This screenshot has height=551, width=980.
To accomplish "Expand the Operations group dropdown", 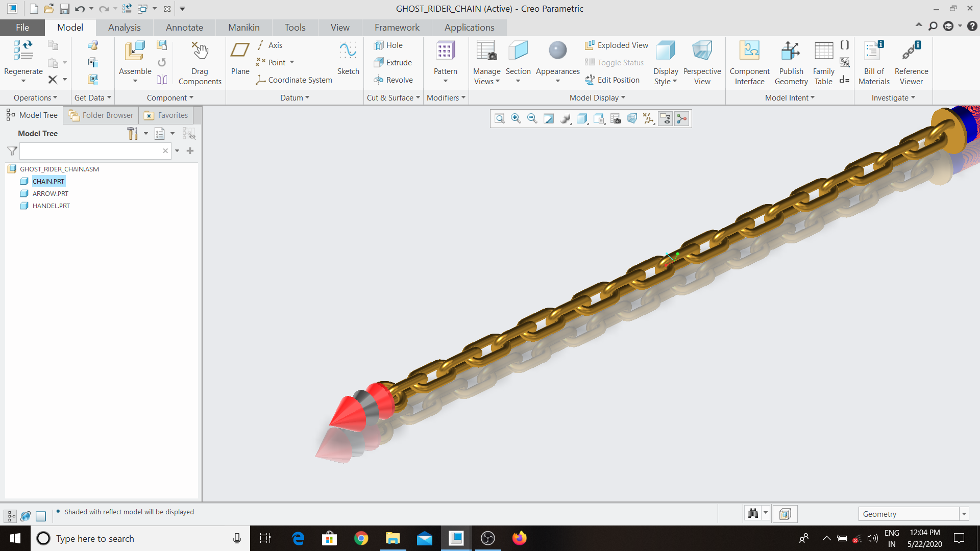I will 35,97.
